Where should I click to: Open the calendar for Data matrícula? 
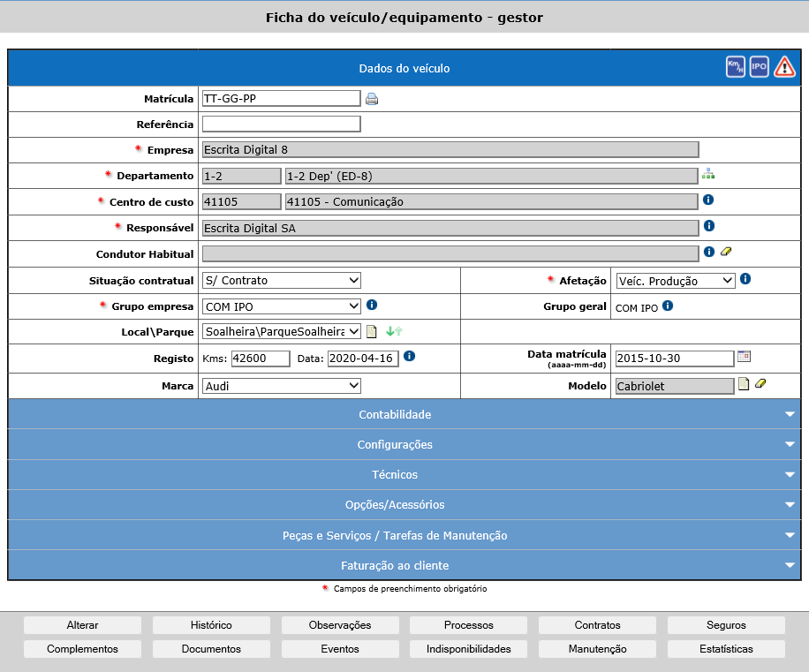pyautogui.click(x=744, y=357)
